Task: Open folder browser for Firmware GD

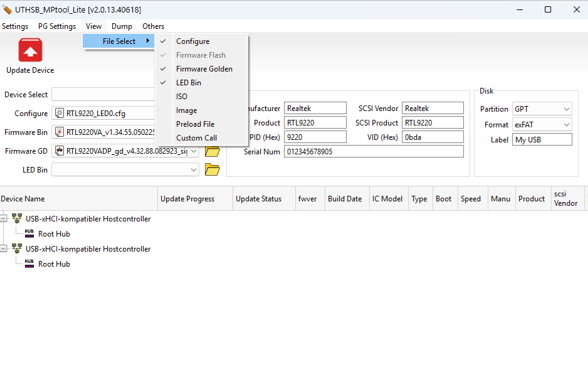Action: [213, 151]
